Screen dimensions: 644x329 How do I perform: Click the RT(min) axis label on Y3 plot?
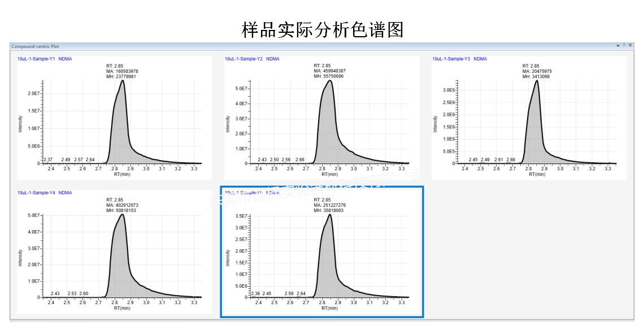(x=537, y=174)
